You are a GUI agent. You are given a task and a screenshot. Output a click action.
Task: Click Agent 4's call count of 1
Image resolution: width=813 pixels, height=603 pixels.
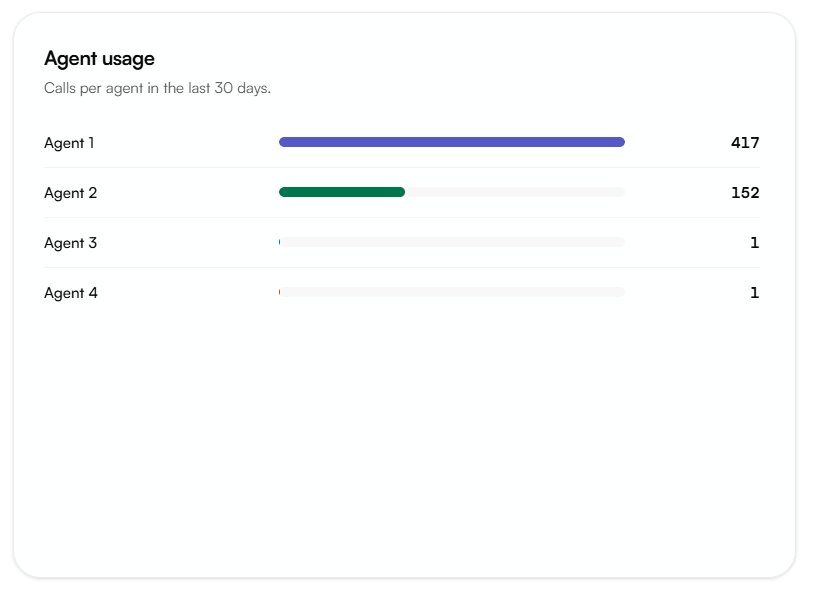[755, 293]
